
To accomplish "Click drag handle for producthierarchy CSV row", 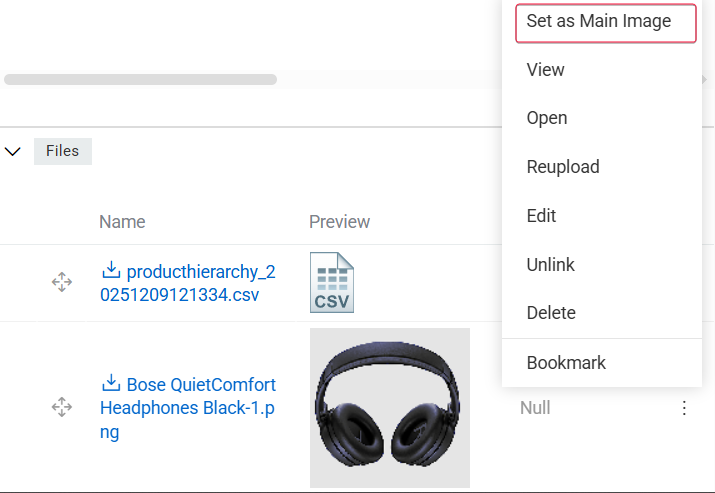I will [61, 283].
